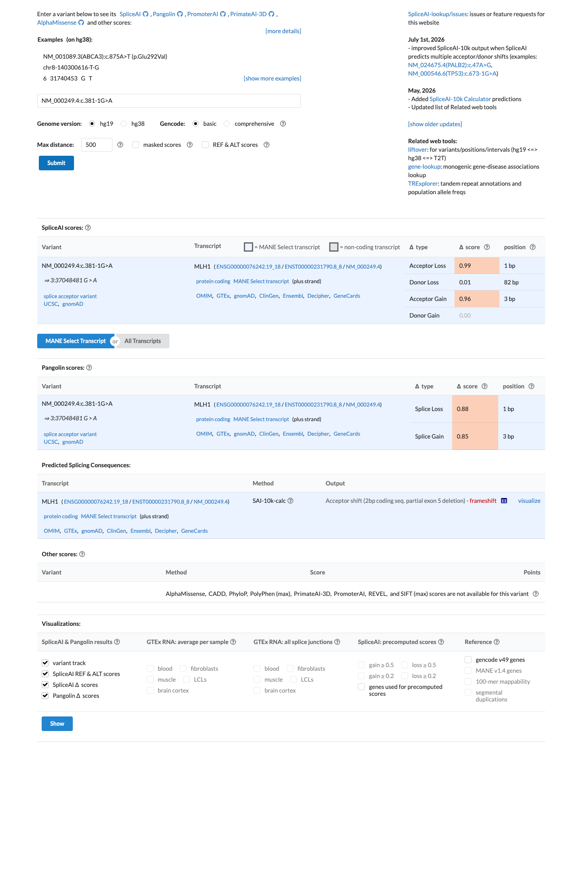Open the SpliceAI-10k Calculator link
This screenshot has width=588, height=890.
460,99
